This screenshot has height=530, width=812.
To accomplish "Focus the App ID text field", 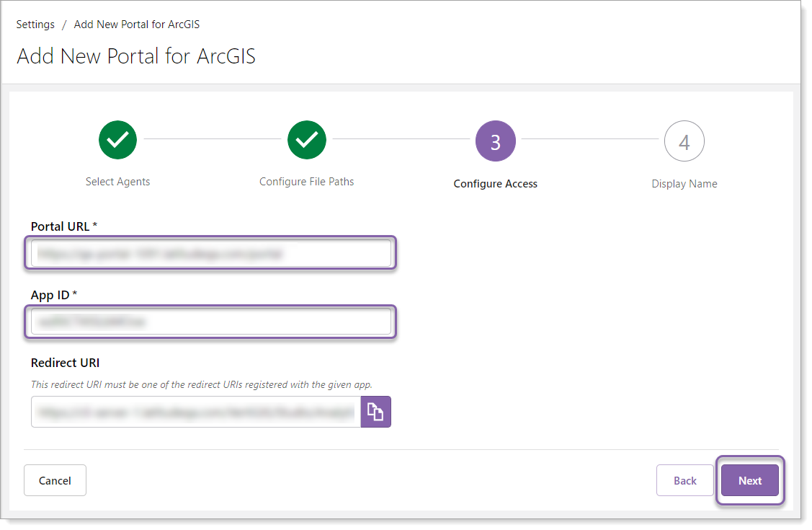I will tap(210, 322).
